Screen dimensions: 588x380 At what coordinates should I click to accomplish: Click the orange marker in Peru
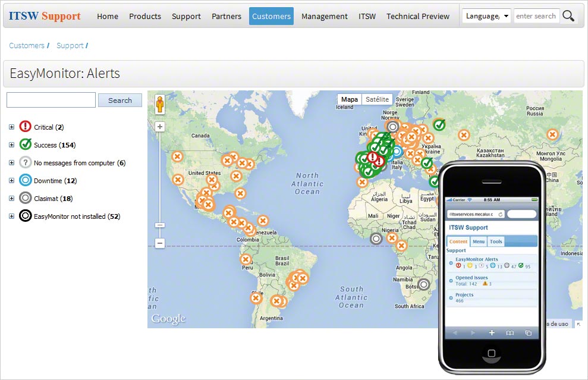[x=246, y=259]
